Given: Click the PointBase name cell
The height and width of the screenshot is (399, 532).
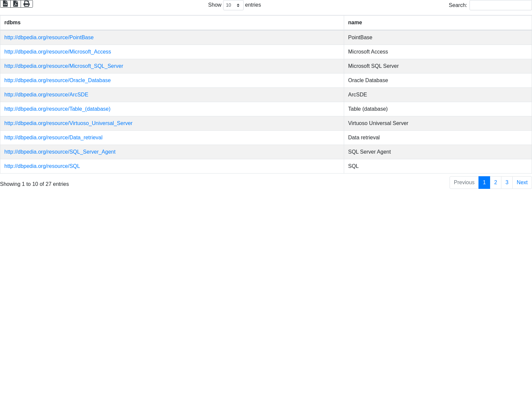Looking at the screenshot, I should (x=438, y=38).
